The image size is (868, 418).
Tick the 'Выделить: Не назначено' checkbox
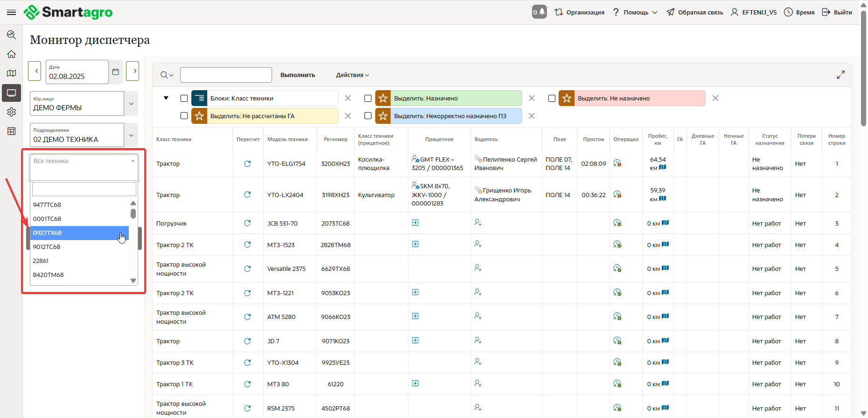[552, 98]
